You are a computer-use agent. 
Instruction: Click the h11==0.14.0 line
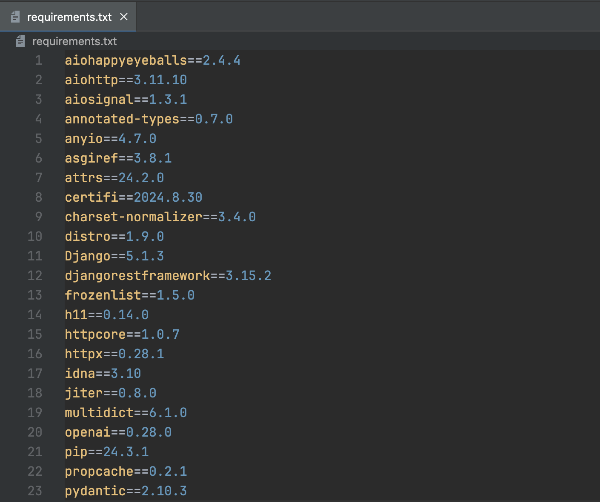pyautogui.click(x=107, y=315)
